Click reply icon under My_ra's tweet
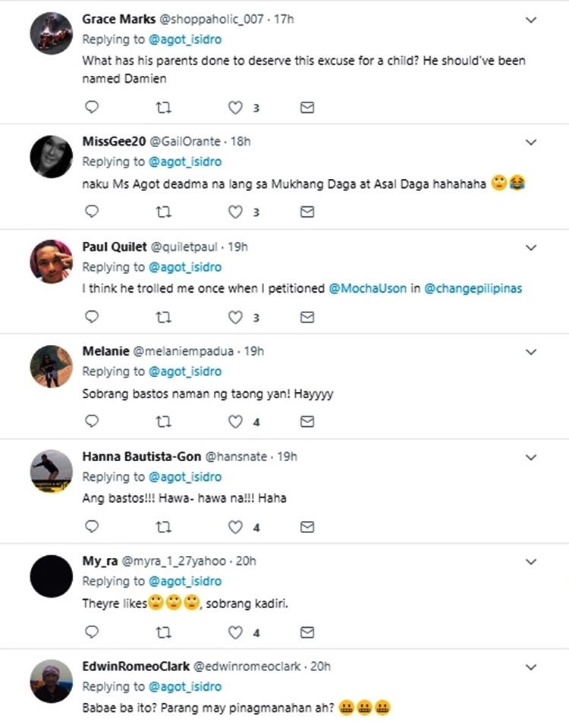 pyautogui.click(x=92, y=632)
